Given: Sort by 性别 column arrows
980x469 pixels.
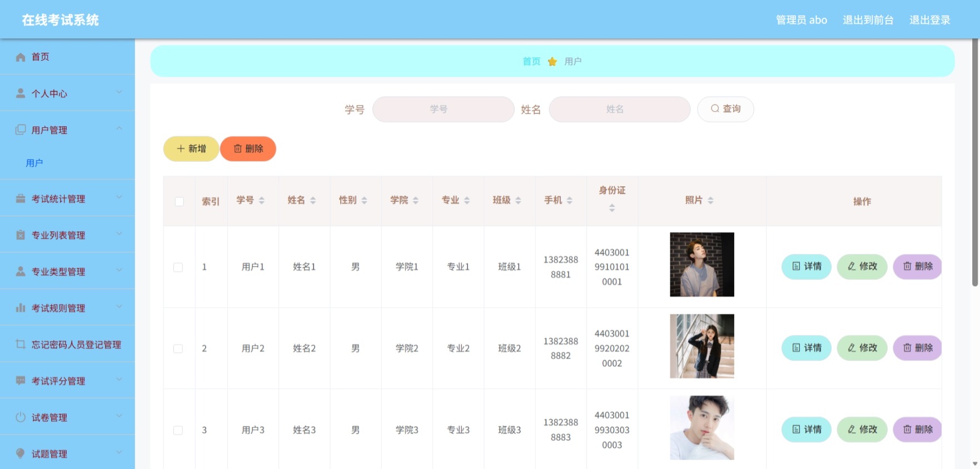Looking at the screenshot, I should point(364,201).
